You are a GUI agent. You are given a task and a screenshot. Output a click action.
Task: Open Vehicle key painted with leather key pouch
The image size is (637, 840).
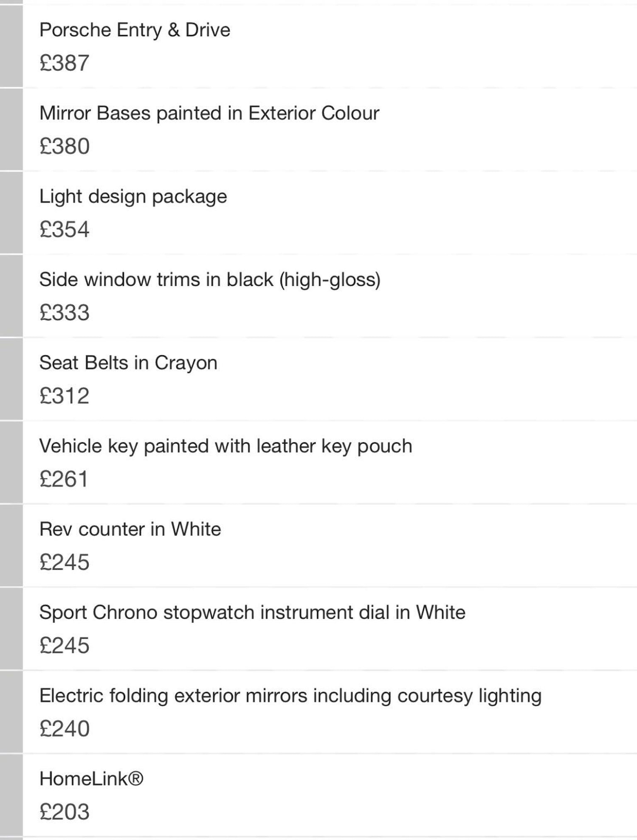tap(225, 446)
